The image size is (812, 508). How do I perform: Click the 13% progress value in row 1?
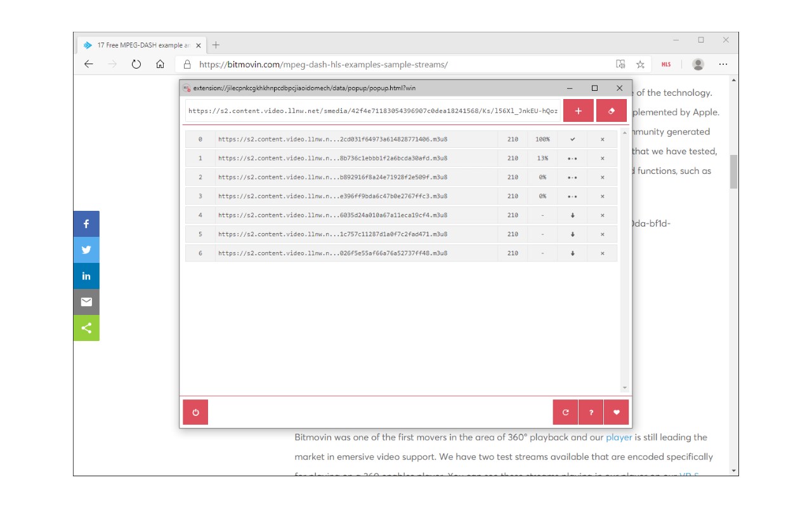[x=542, y=158]
